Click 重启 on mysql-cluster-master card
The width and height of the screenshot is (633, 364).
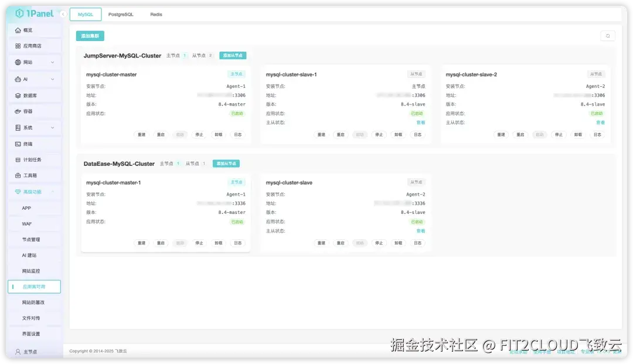(x=161, y=135)
